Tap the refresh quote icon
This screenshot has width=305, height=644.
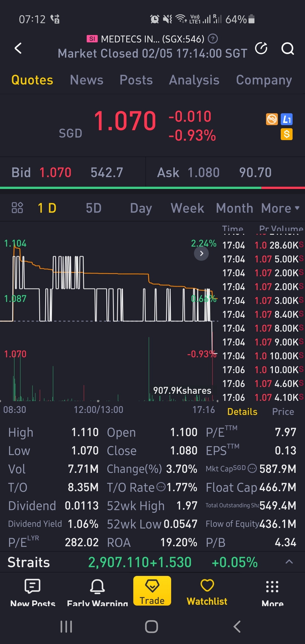pos(261,48)
